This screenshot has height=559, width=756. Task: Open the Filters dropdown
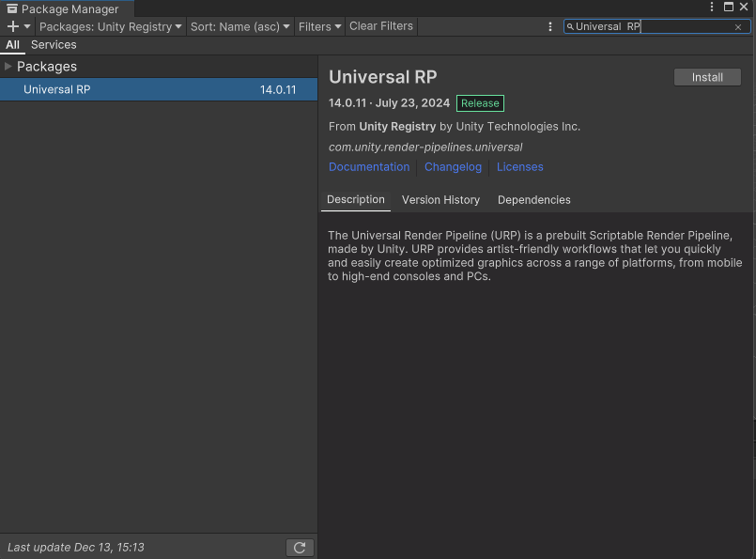(x=319, y=26)
